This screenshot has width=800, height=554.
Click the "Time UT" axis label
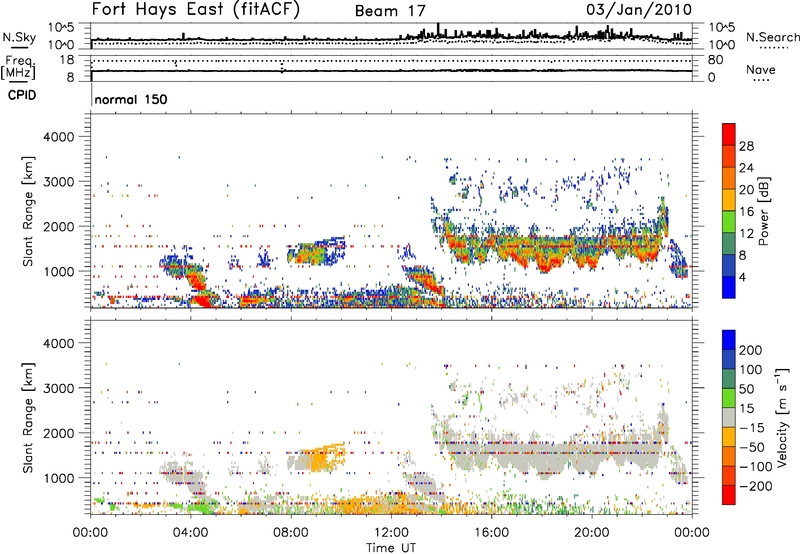391,548
